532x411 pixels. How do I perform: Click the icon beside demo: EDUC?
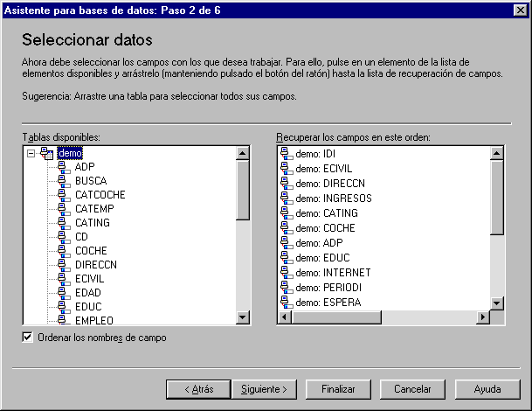pos(287,258)
